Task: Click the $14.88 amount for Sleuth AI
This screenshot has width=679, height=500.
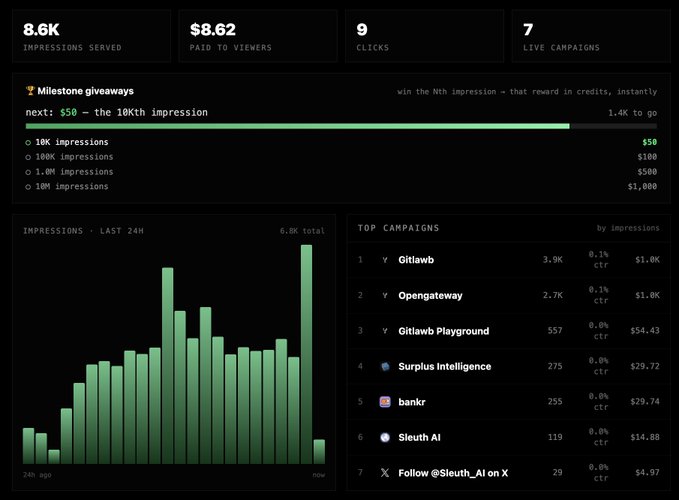Action: [x=645, y=437]
